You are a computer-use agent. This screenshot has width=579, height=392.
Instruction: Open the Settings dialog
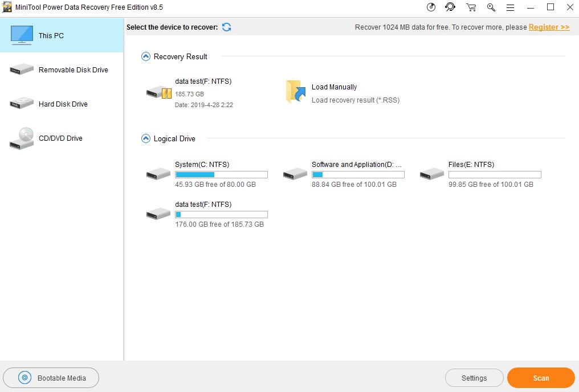474,377
